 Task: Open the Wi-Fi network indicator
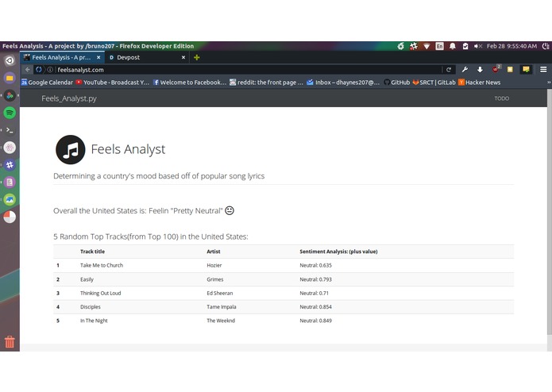[x=427, y=46]
